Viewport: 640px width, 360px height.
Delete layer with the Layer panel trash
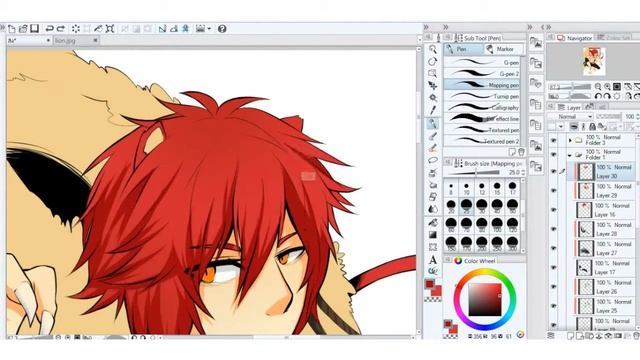636,336
